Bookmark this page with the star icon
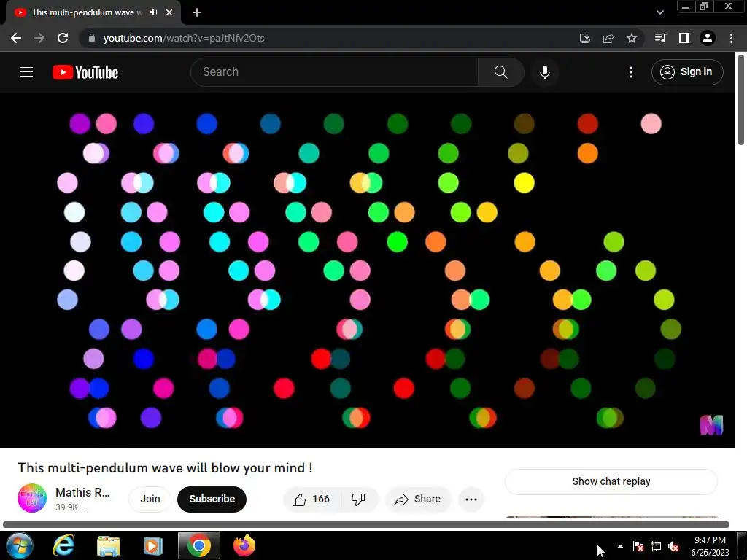Screen dimensions: 747x560 [632, 38]
